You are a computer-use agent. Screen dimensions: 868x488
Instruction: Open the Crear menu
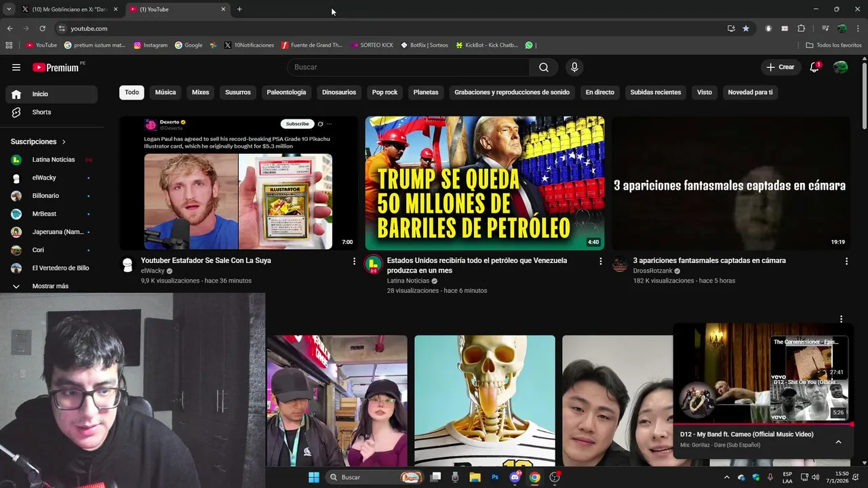tap(780, 67)
